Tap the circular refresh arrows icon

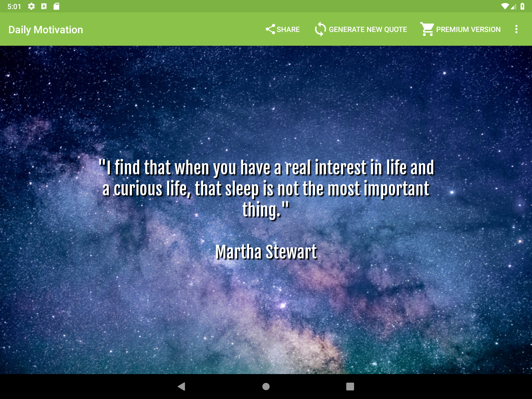coord(320,29)
